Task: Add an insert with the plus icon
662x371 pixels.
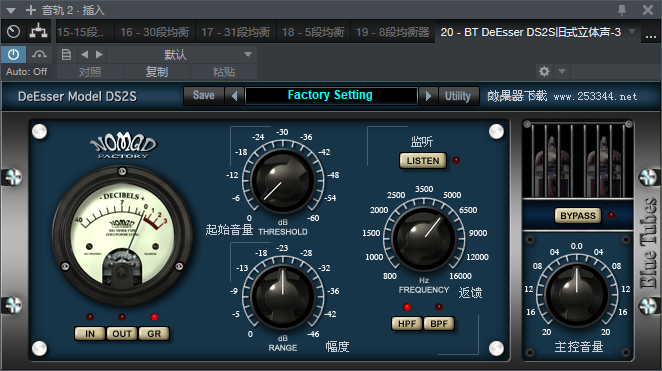Action: (x=31, y=10)
